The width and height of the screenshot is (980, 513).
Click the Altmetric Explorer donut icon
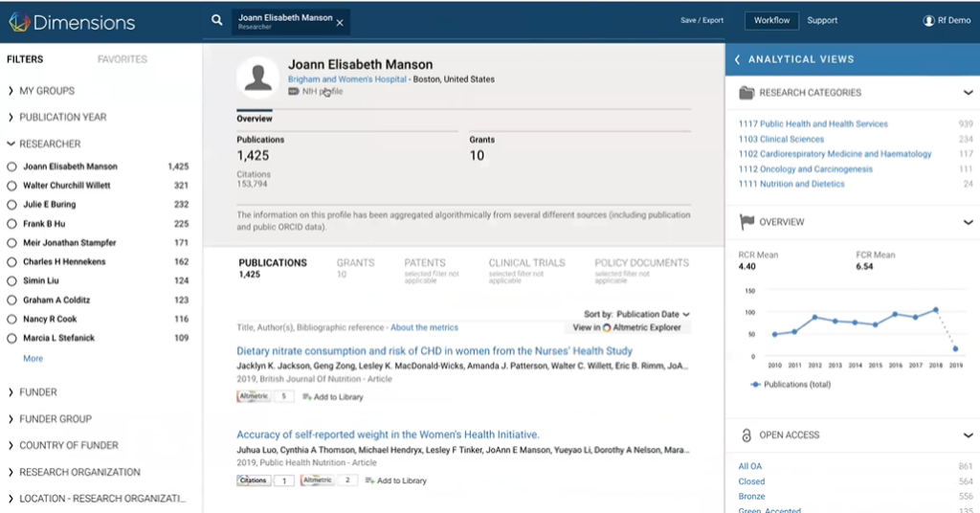click(606, 328)
